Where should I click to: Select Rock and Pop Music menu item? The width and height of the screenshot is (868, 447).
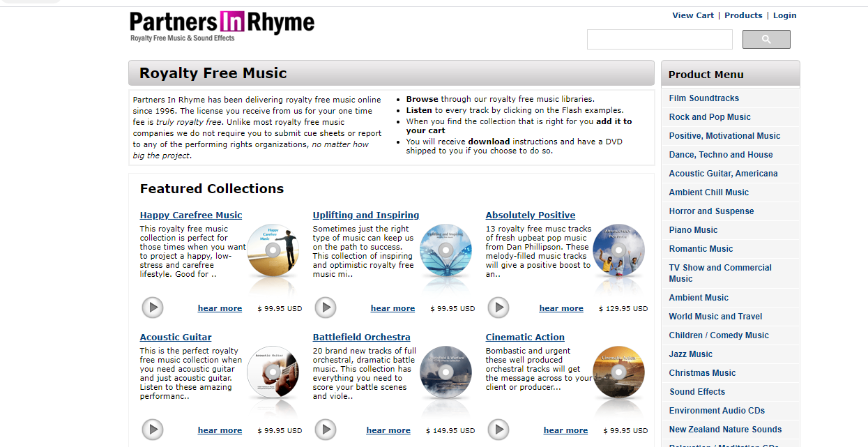coord(730,117)
